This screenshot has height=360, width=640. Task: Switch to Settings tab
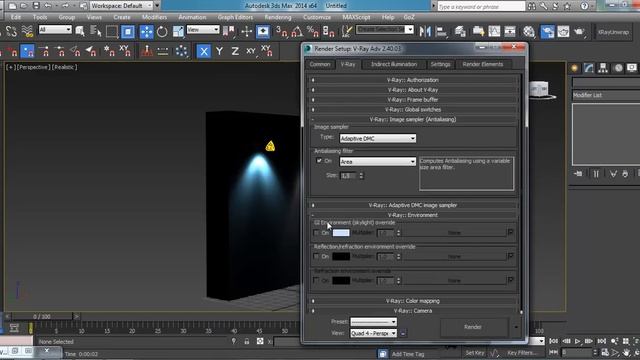[x=440, y=64]
